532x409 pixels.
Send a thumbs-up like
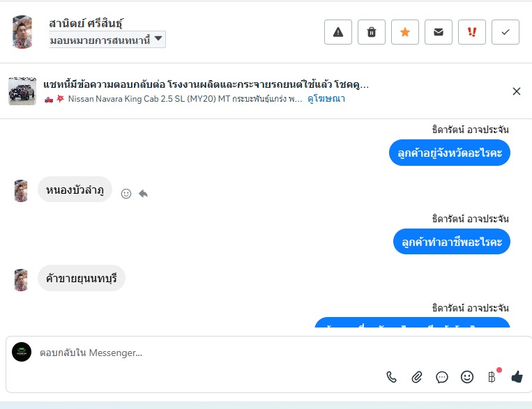(x=517, y=377)
